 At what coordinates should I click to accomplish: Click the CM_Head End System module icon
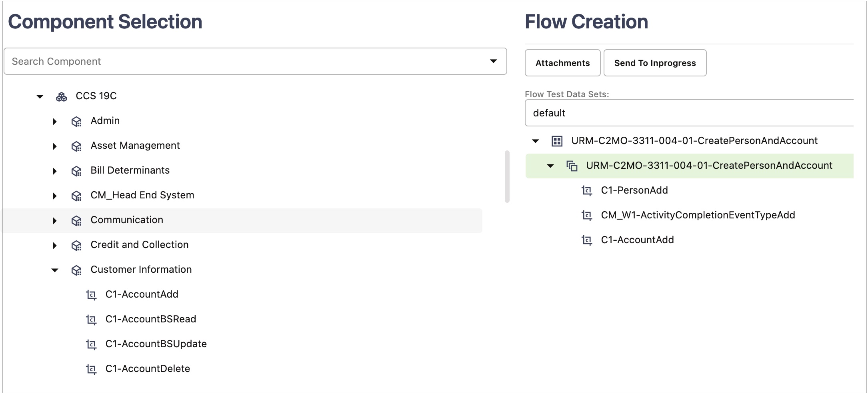coord(76,196)
